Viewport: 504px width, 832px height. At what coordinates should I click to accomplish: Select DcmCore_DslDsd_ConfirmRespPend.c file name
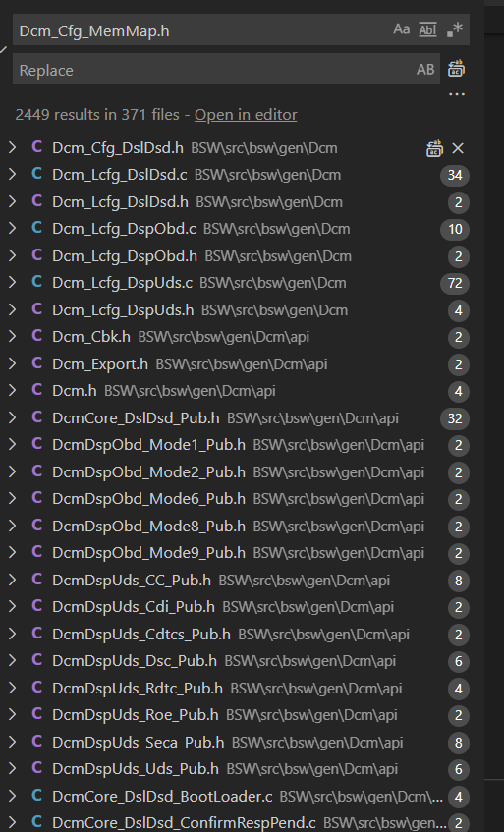point(184,823)
